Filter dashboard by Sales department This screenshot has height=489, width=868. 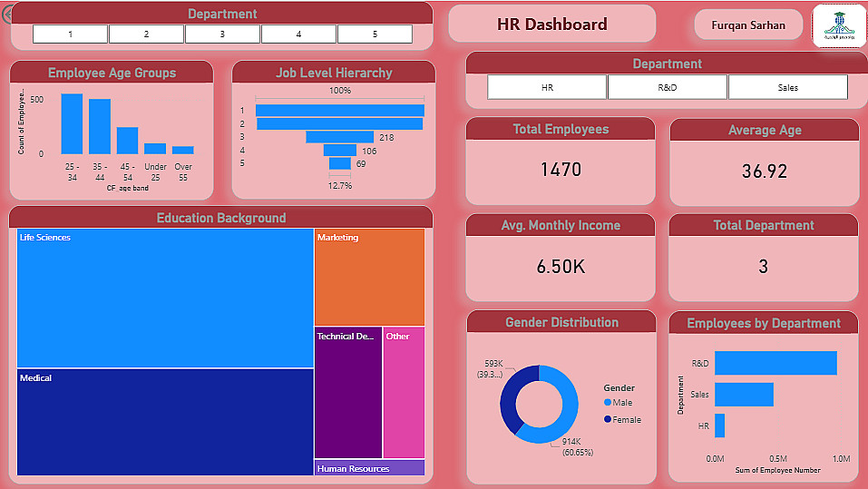(x=788, y=87)
